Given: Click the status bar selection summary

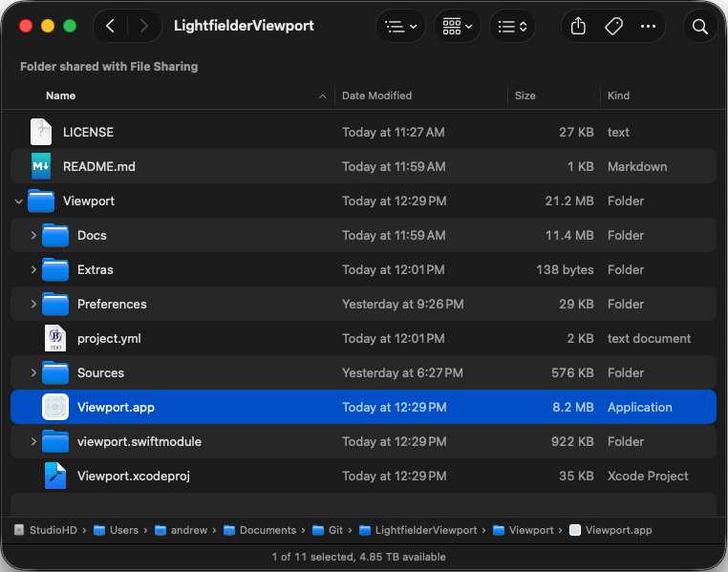Looking at the screenshot, I should pyautogui.click(x=358, y=557).
